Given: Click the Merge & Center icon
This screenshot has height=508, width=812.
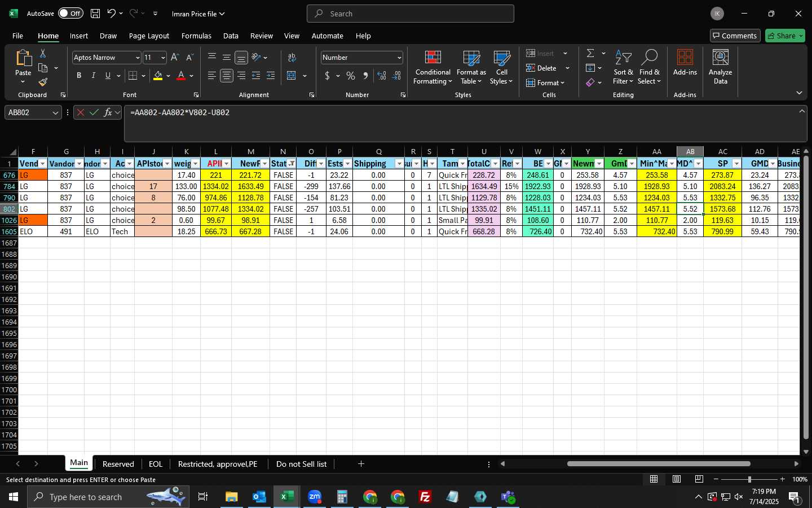Looking at the screenshot, I should click(292, 76).
